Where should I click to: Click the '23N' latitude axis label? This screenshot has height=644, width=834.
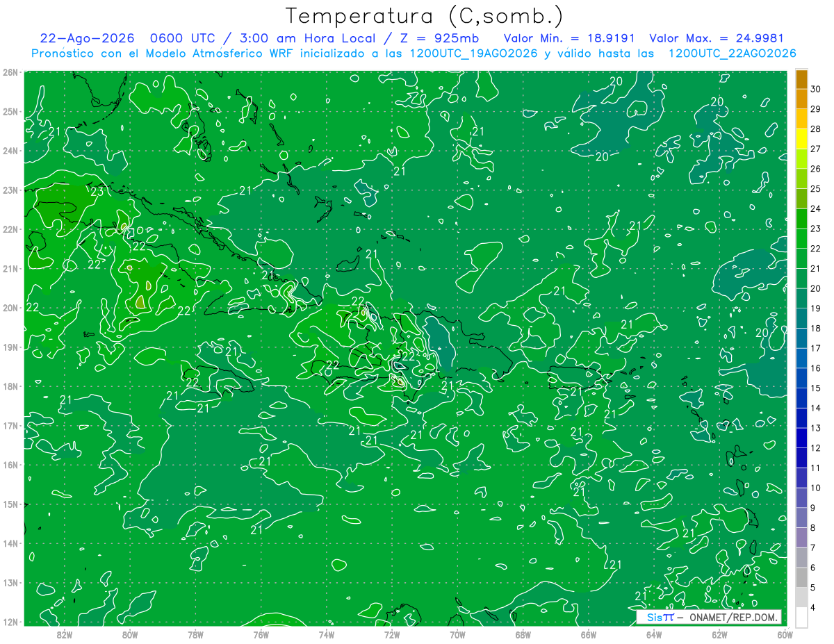click(10, 190)
